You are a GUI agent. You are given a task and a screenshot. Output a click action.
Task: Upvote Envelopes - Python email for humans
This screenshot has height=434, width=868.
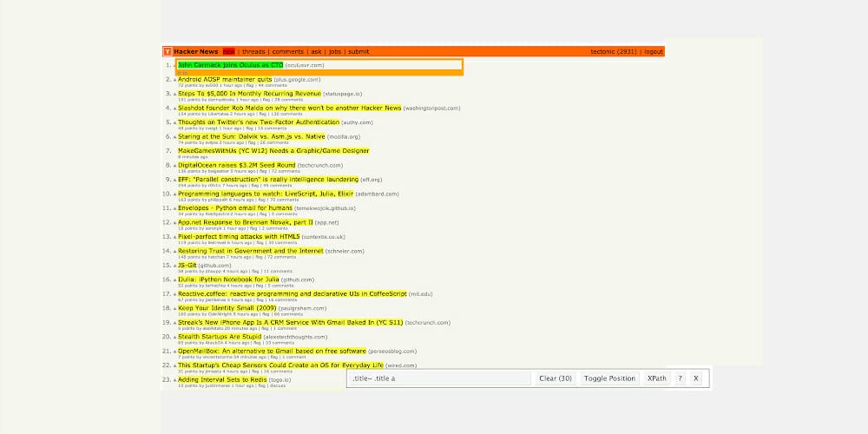coord(175,208)
